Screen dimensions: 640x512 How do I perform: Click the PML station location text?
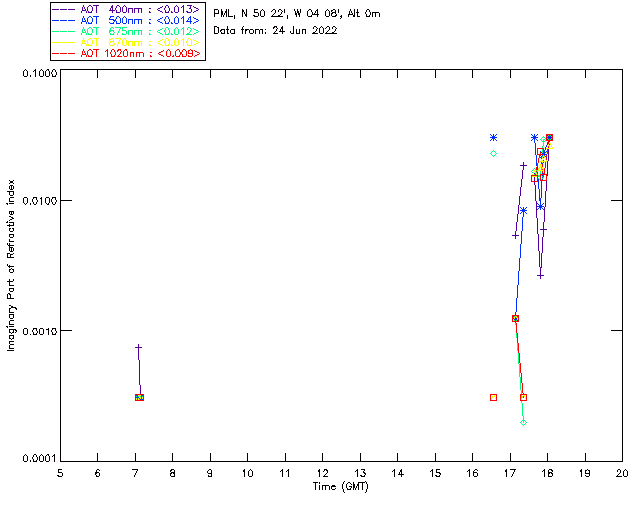pyautogui.click(x=297, y=14)
